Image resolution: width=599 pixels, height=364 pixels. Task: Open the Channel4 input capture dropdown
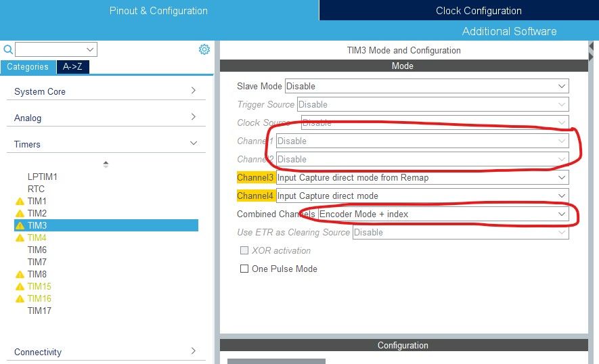[422, 196]
